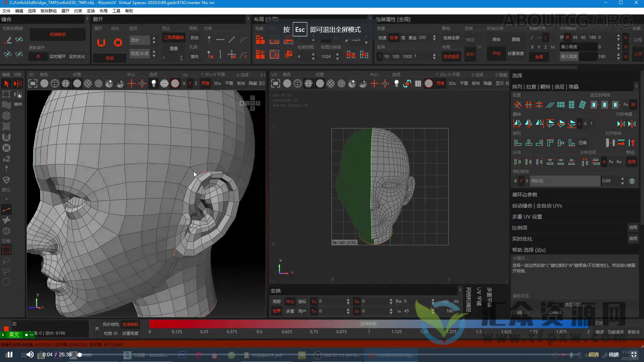644x362 pixels.
Task: Open the 编辑 menu
Action: pos(19,11)
